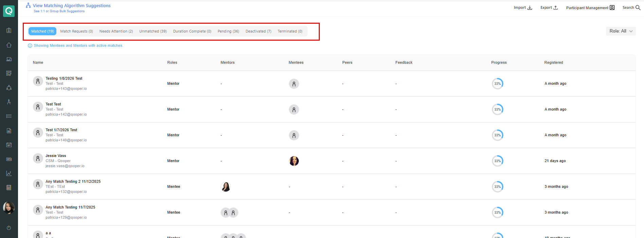Open the calendar icon in sidebar
The image size is (644, 238).
click(x=9, y=145)
